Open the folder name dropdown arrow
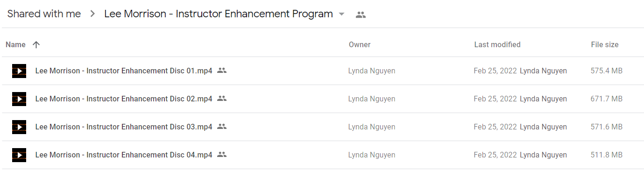Image resolution: width=644 pixels, height=171 pixels. point(341,14)
